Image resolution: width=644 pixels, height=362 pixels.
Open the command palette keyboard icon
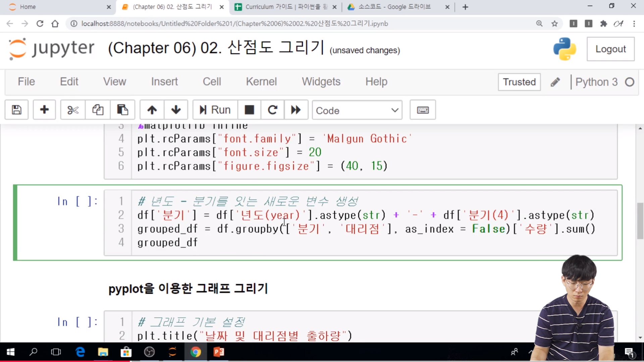click(423, 110)
